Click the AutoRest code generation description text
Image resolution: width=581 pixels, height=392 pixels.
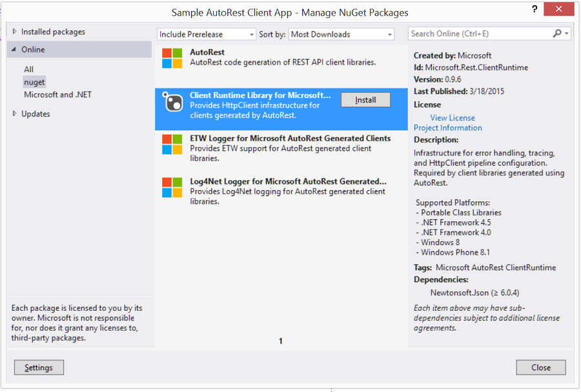(283, 62)
